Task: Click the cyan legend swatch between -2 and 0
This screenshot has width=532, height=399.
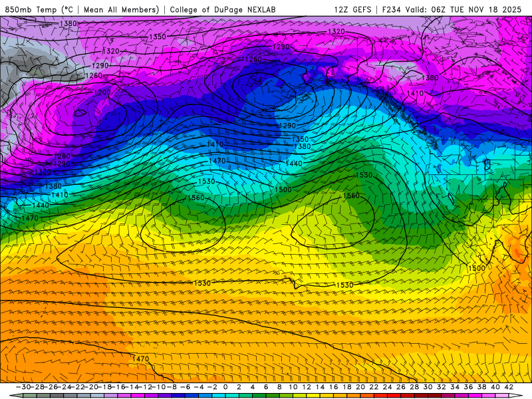Action: pos(219,396)
